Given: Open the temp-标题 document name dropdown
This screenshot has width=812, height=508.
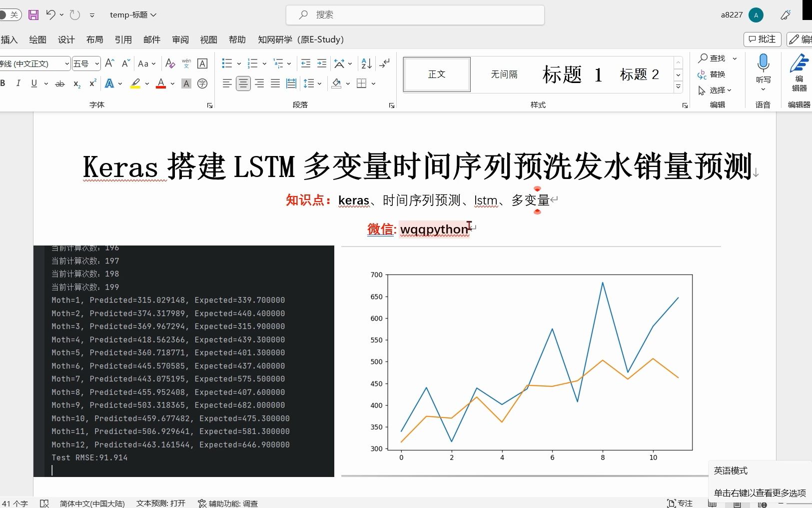Looking at the screenshot, I should (133, 14).
